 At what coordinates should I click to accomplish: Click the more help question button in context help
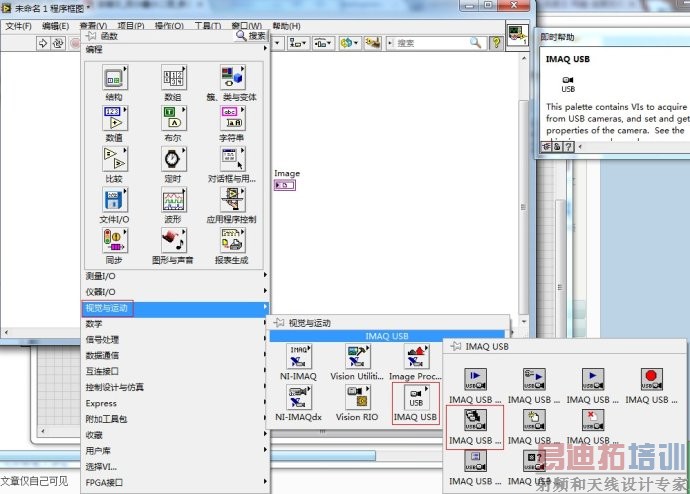point(569,146)
